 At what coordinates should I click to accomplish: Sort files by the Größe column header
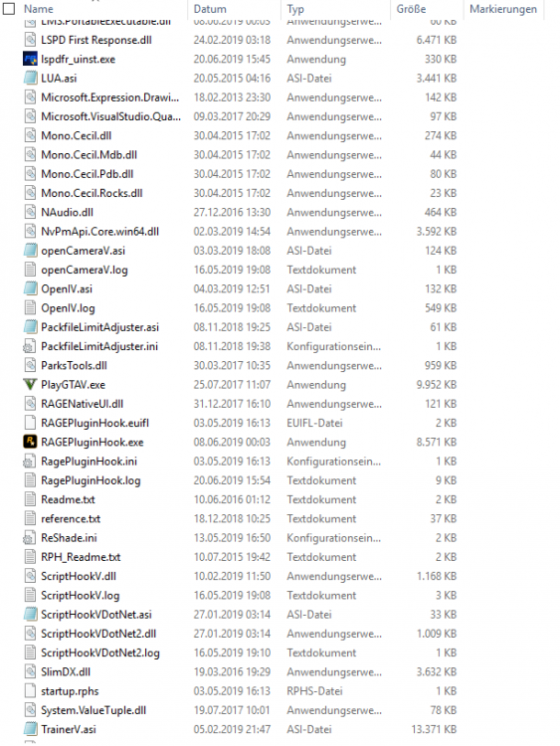411,9
